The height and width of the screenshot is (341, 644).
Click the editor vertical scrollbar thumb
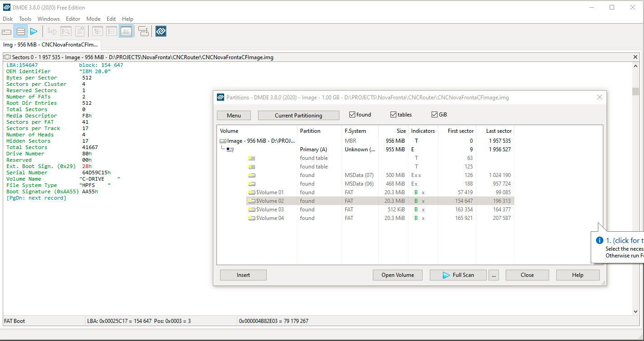[x=636, y=92]
